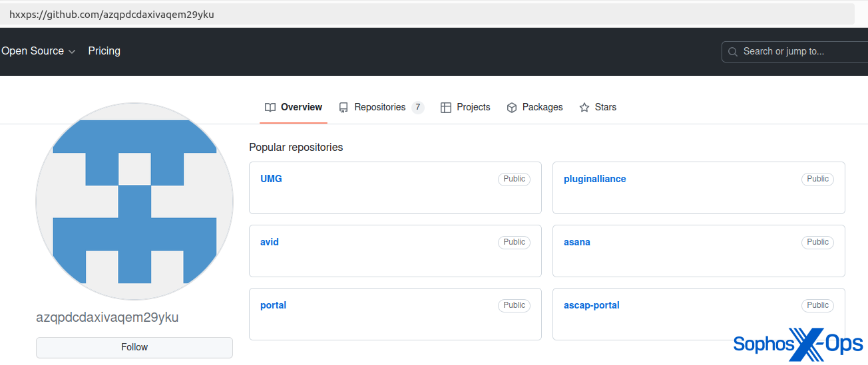Viewport: 868px width, 365px height.
Task: Open the asana repository link
Action: pos(577,242)
